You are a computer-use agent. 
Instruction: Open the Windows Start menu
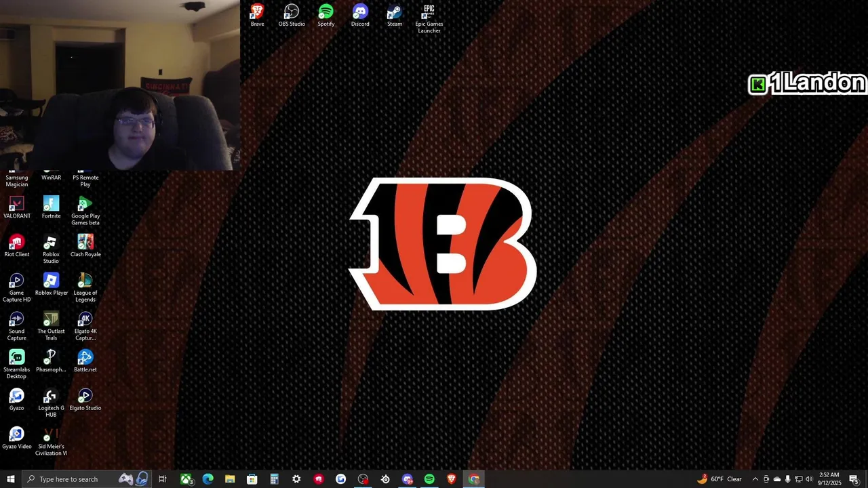pos(11,479)
